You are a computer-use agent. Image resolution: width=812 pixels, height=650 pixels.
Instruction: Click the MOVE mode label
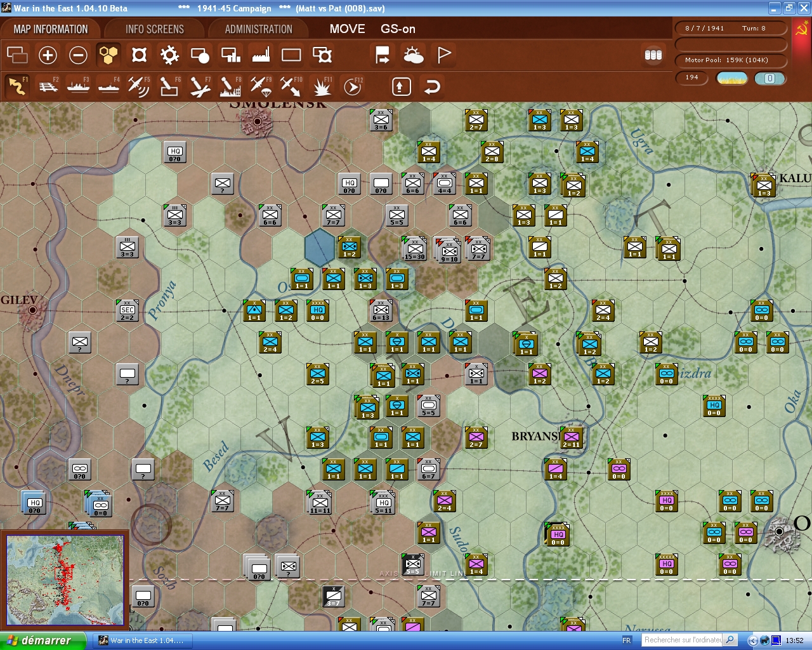coord(347,29)
